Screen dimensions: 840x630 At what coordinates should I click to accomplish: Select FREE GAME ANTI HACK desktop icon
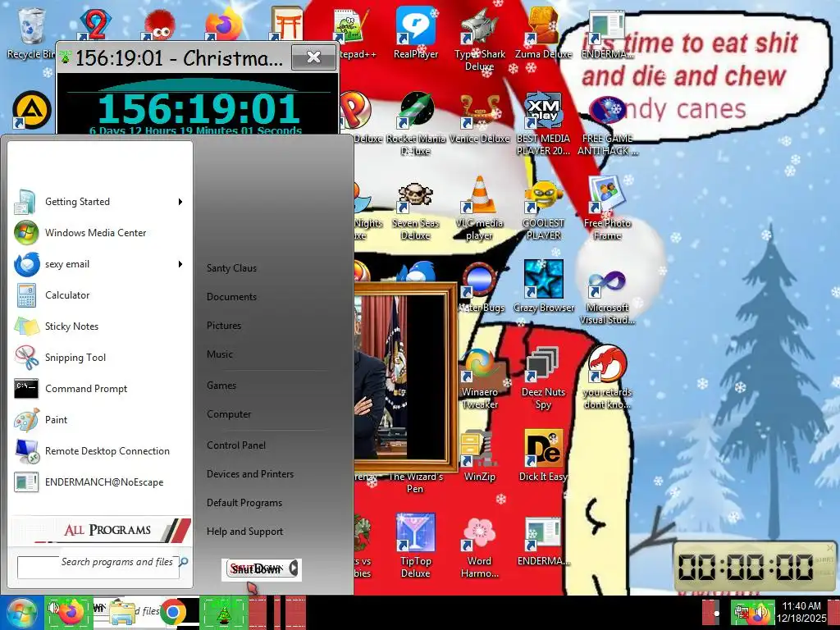coord(607,123)
